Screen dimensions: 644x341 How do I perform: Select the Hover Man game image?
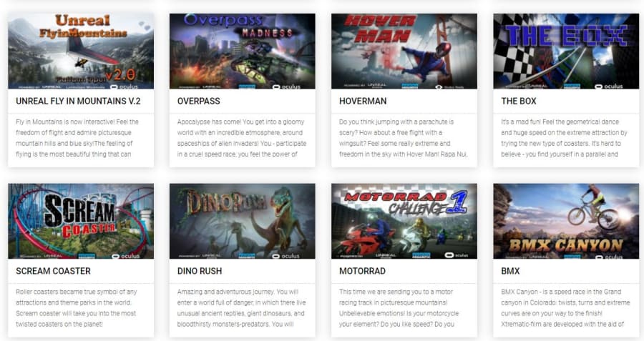[x=404, y=51]
